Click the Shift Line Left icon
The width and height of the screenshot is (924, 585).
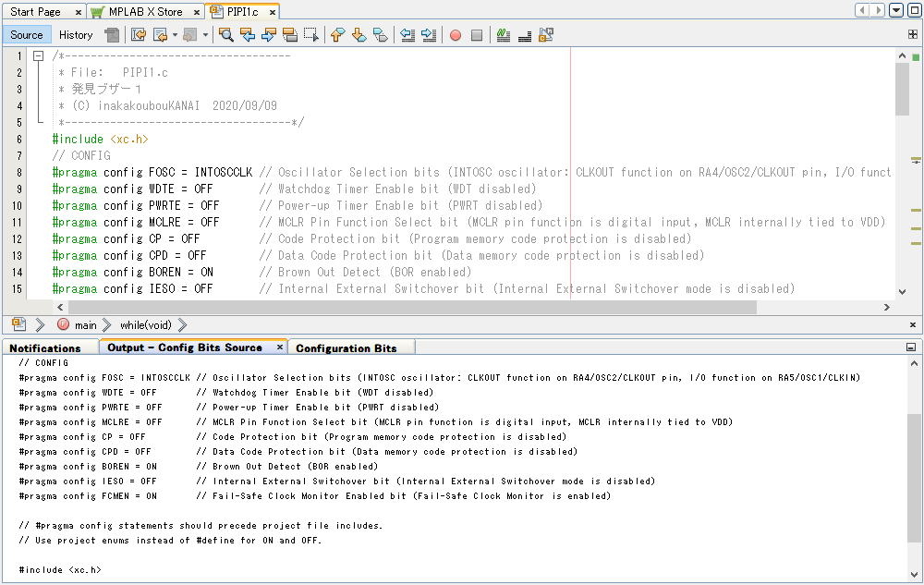pyautogui.click(x=407, y=35)
